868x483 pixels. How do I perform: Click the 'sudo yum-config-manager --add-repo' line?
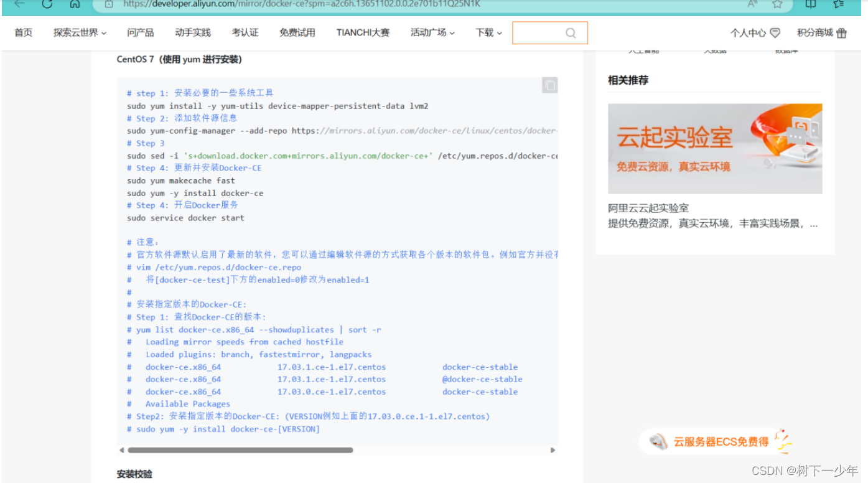(x=342, y=131)
